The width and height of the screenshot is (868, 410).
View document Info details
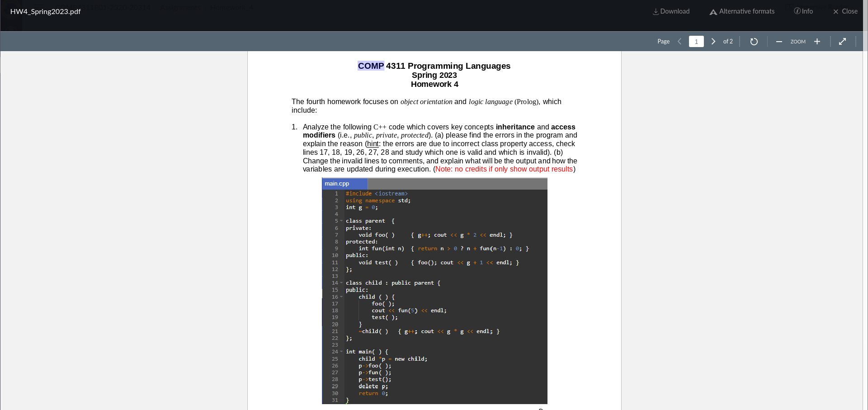pyautogui.click(x=804, y=11)
